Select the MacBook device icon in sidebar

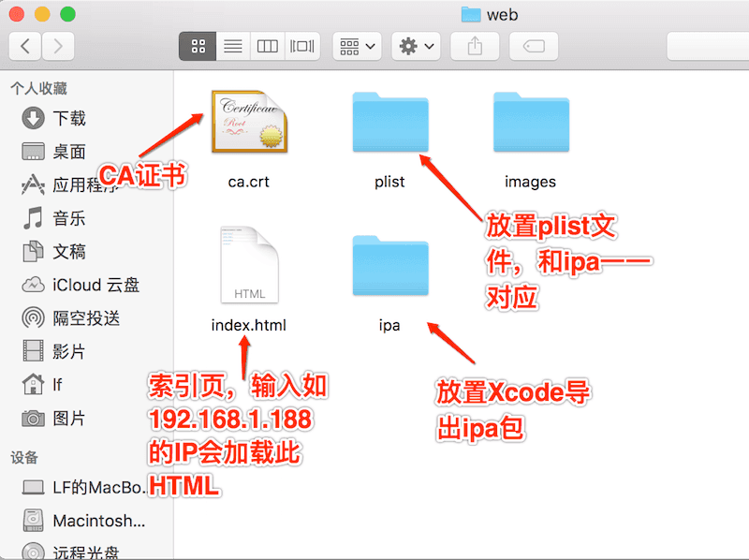coord(33,487)
